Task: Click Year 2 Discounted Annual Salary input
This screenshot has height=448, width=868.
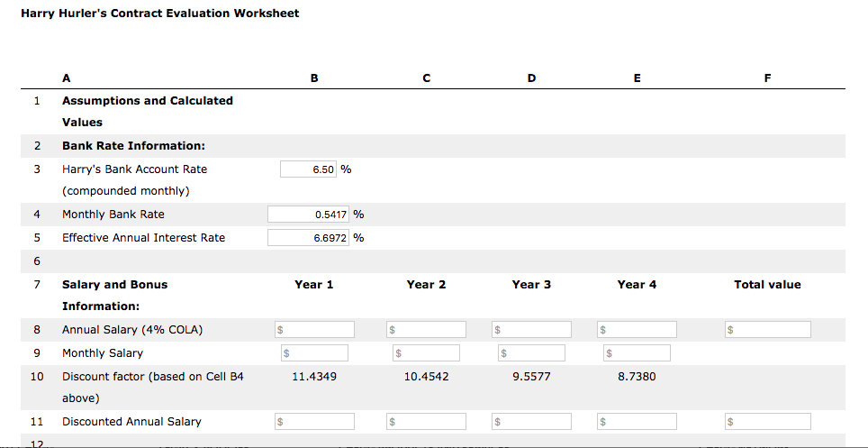Action: (x=426, y=421)
